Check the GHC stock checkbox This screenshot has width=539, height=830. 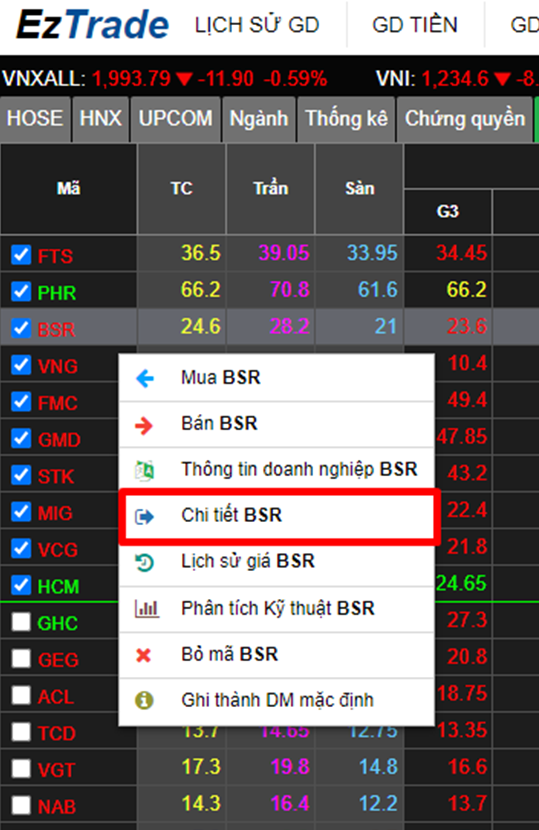tap(21, 622)
